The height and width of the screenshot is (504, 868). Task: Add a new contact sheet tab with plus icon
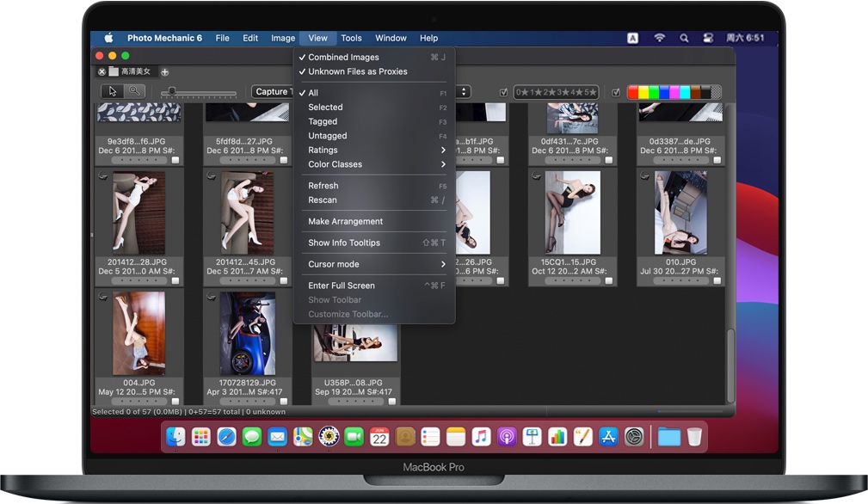click(163, 71)
